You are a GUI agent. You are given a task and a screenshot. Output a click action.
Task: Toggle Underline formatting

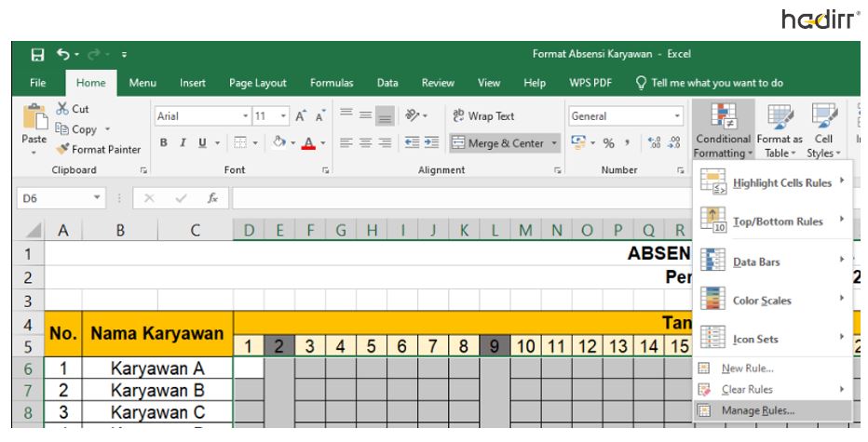(203, 142)
